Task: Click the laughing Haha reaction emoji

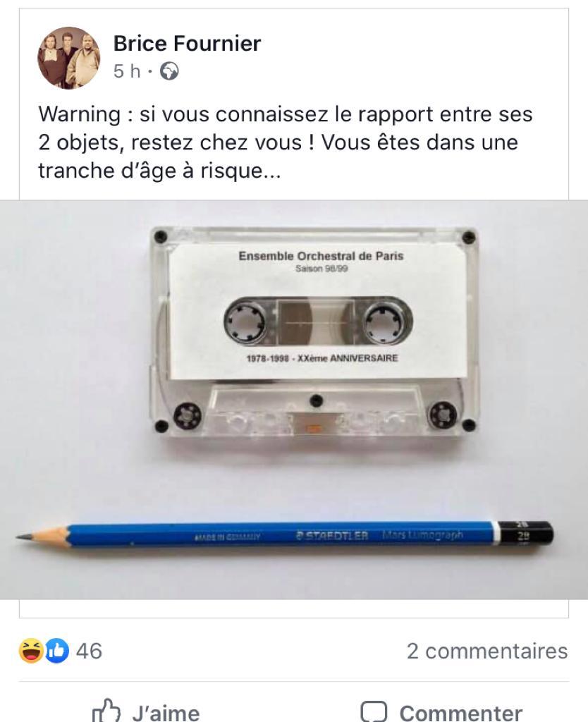Action: tap(31, 651)
